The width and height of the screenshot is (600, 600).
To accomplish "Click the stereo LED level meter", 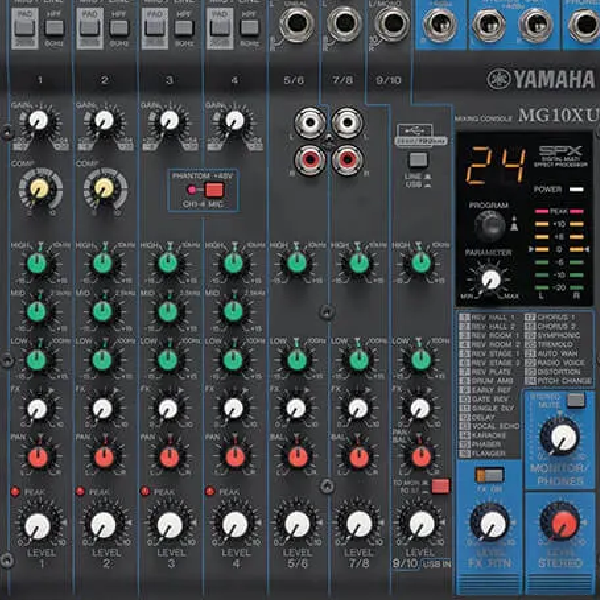I will point(559,249).
